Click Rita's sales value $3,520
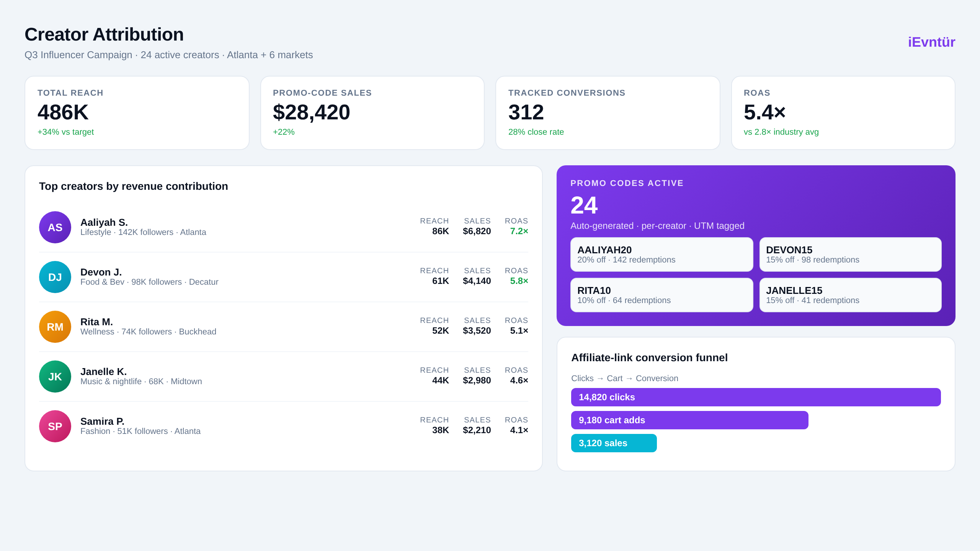This screenshot has width=980, height=551. pos(477,331)
